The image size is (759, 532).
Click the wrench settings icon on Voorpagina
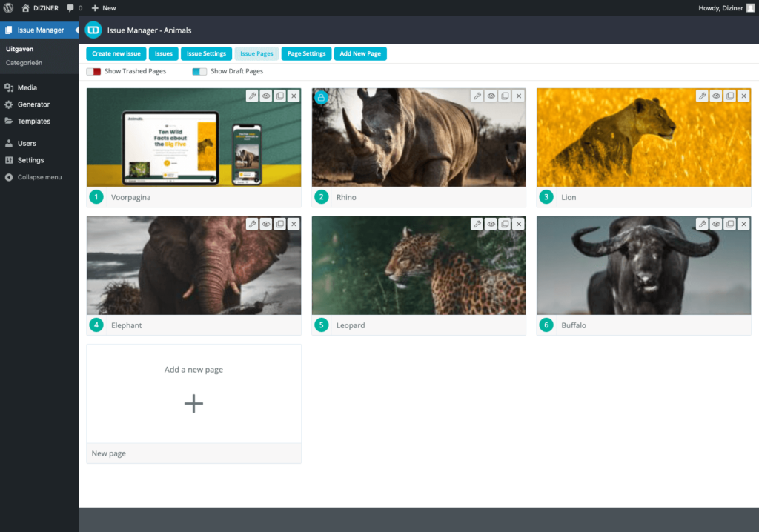coord(252,96)
